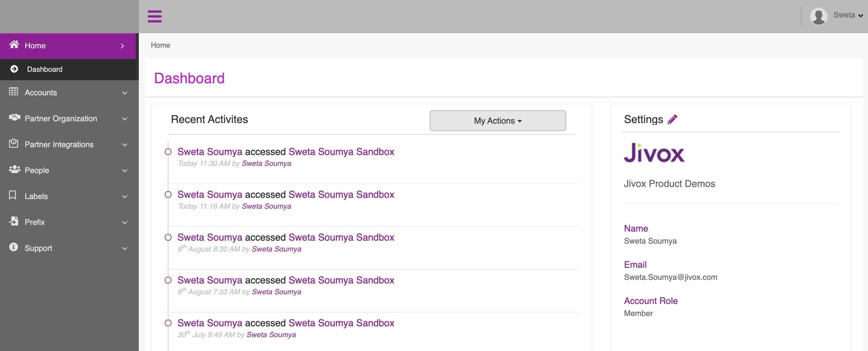Click the Settings pencil edit icon
The height and width of the screenshot is (351, 868).
click(x=672, y=119)
